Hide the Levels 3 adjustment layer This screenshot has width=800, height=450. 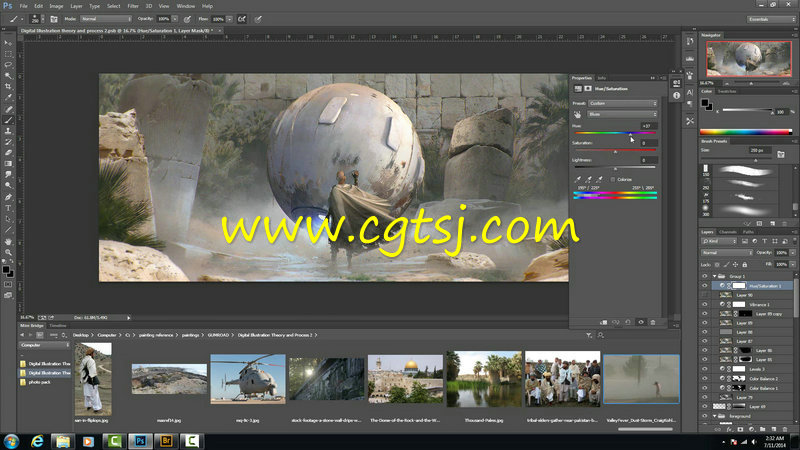[705, 369]
